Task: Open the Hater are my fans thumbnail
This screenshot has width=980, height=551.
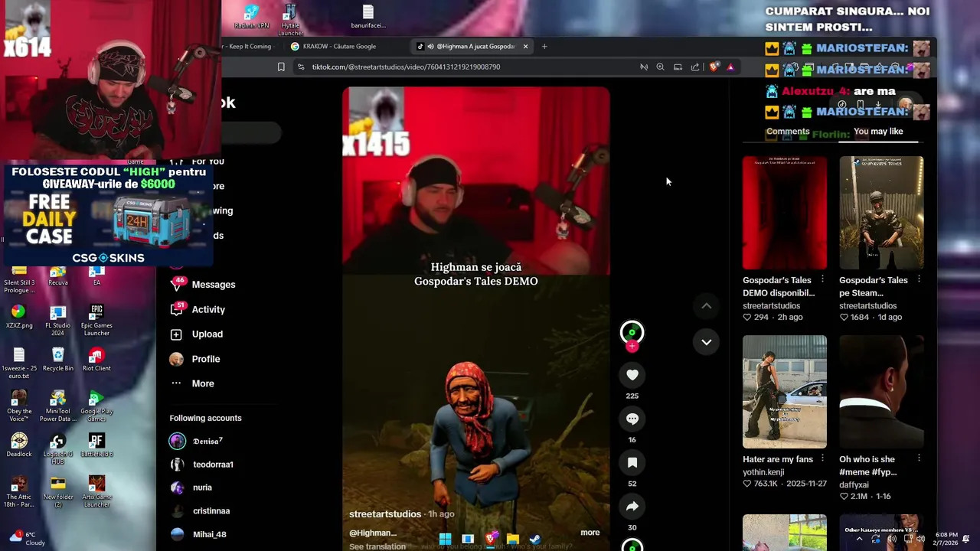Action: pyautogui.click(x=785, y=392)
